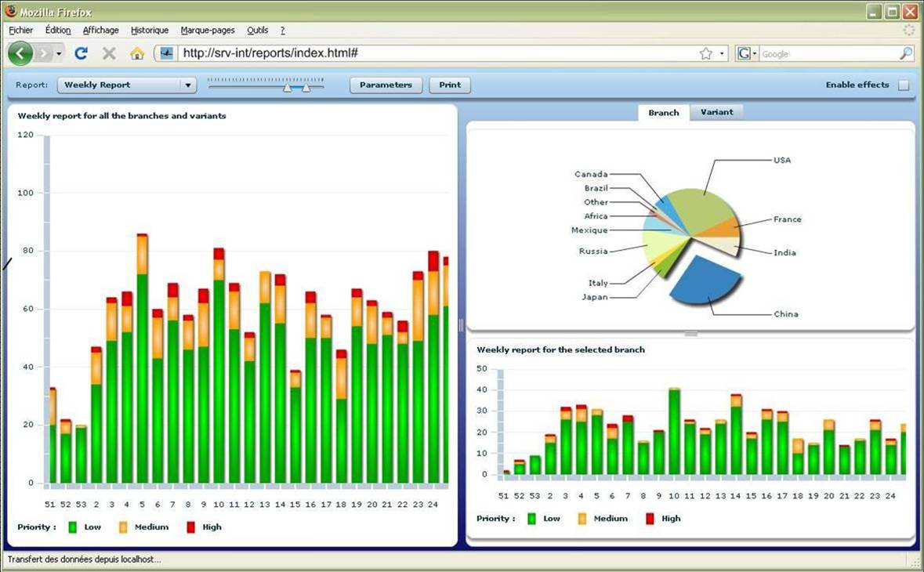The width and height of the screenshot is (924, 572).
Task: Click the Parameters button
Action: coord(386,85)
